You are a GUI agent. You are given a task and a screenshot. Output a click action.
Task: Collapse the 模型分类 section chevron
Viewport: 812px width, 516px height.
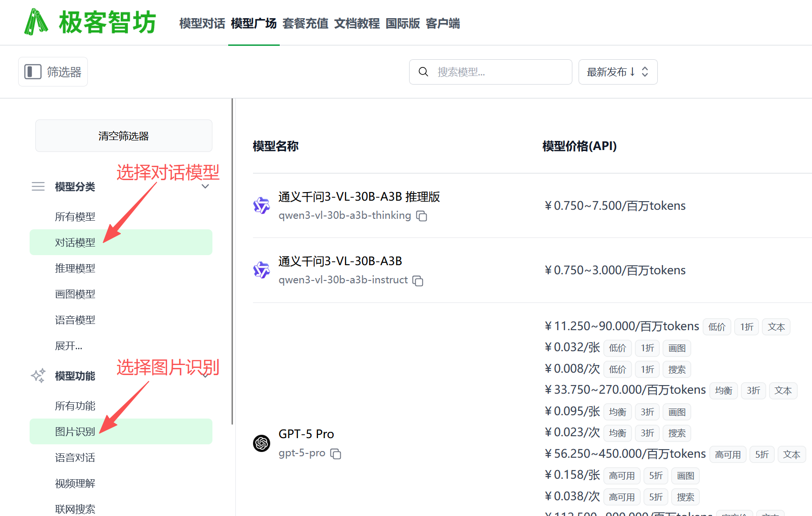(205, 186)
